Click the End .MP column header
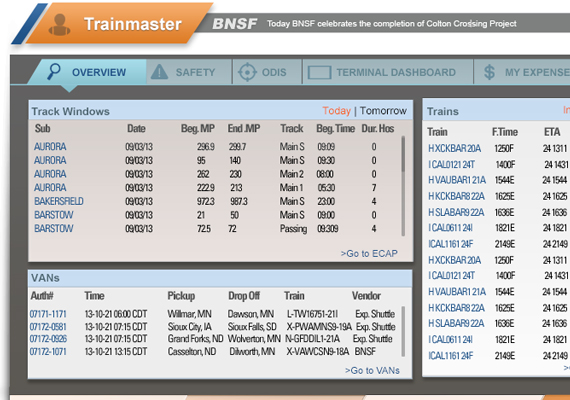 coord(244,128)
